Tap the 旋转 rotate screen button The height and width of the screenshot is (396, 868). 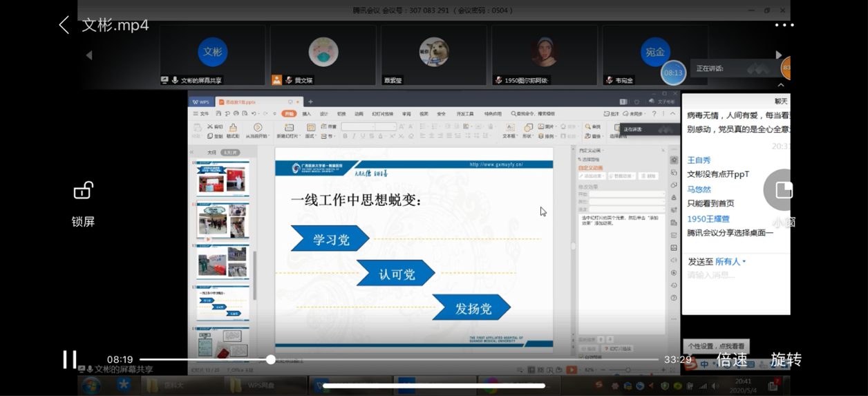click(x=786, y=359)
